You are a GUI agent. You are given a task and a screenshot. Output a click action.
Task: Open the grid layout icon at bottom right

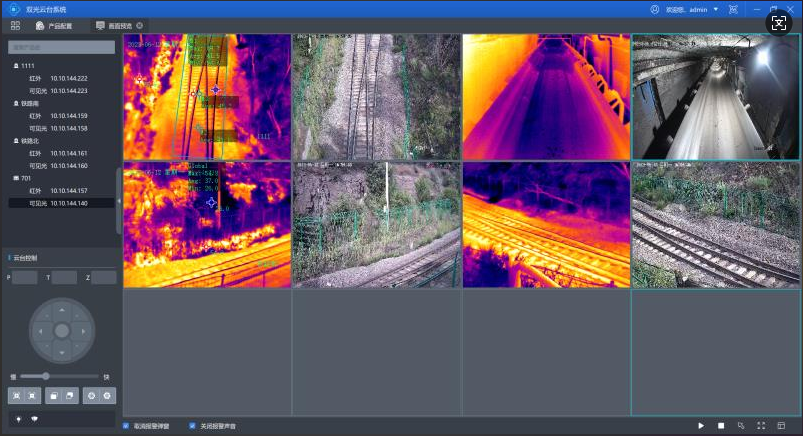[781, 426]
